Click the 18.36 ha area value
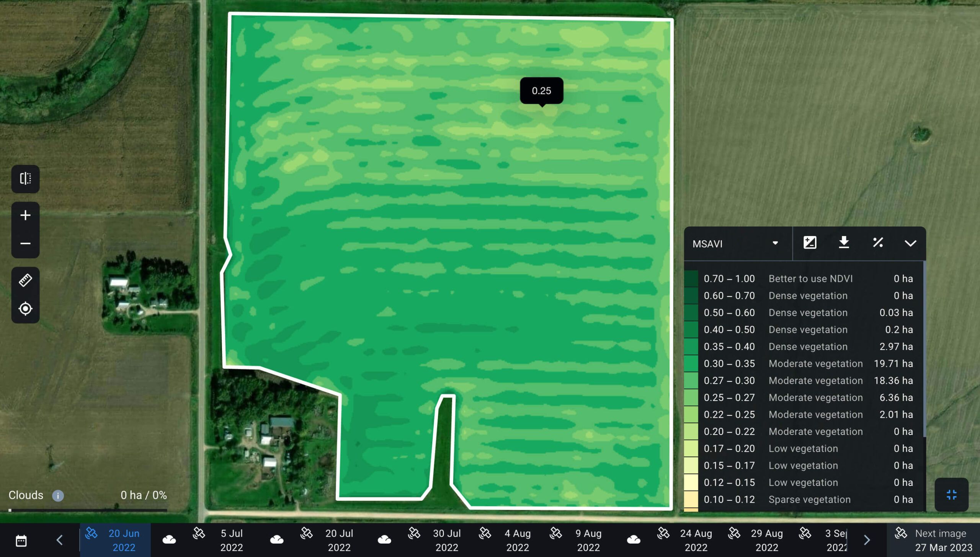980x557 pixels. 893,381
